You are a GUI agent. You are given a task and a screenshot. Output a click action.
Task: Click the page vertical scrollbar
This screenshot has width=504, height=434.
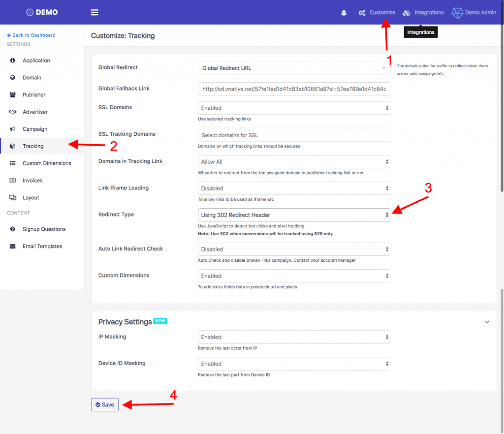click(x=502, y=148)
